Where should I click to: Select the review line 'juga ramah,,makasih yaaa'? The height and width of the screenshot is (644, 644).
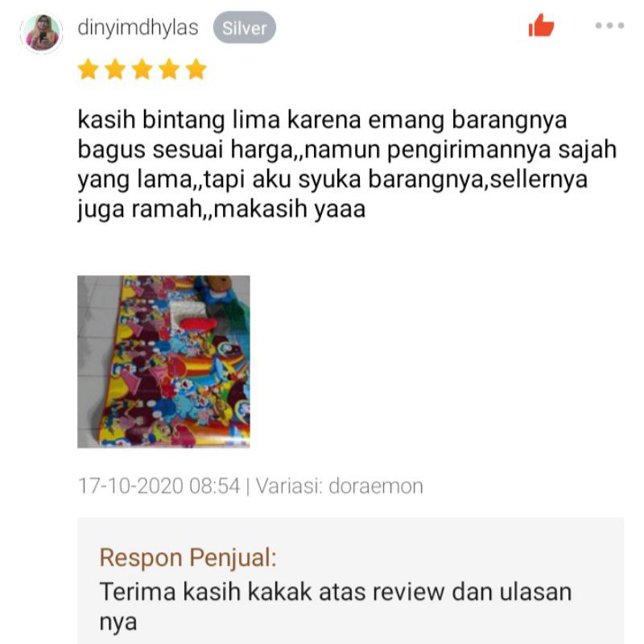coord(222,209)
